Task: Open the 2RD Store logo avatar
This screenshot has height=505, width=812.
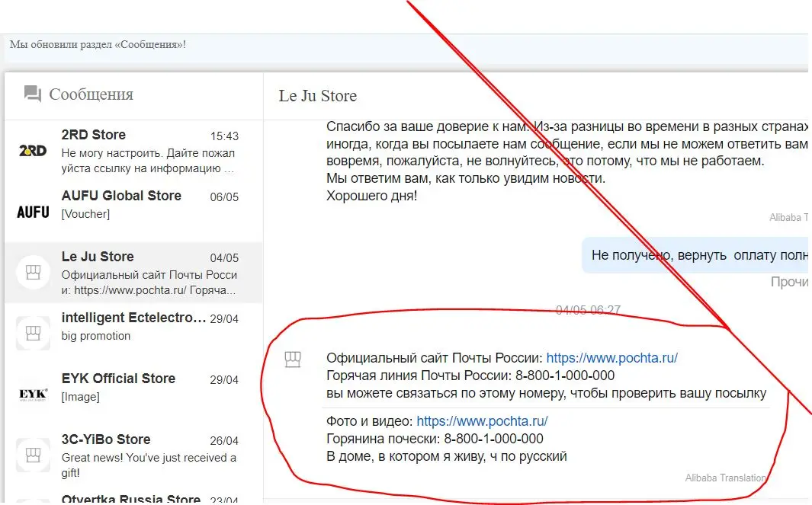Action: coord(33,151)
